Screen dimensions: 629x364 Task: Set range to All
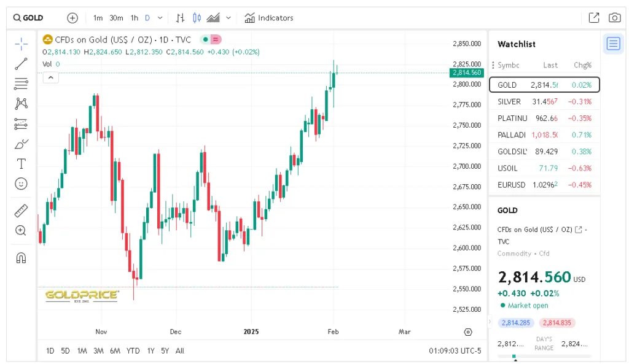coord(180,350)
